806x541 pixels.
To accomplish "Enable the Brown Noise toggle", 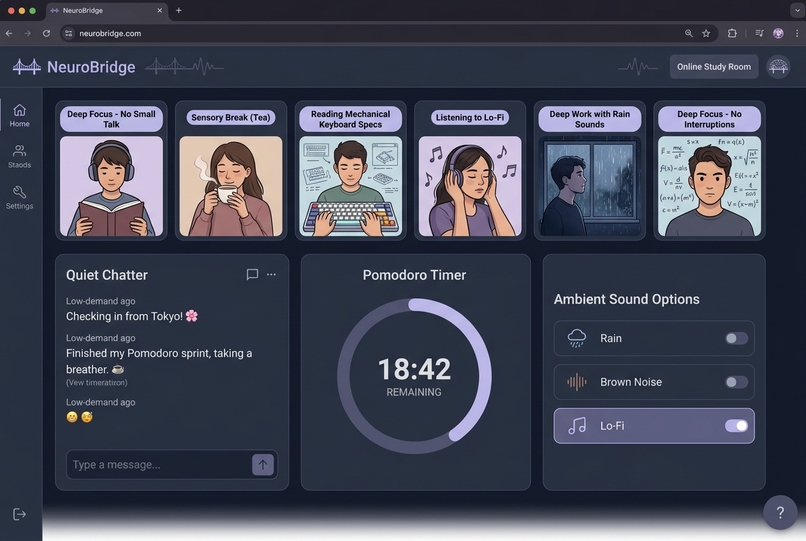I will pyautogui.click(x=736, y=382).
